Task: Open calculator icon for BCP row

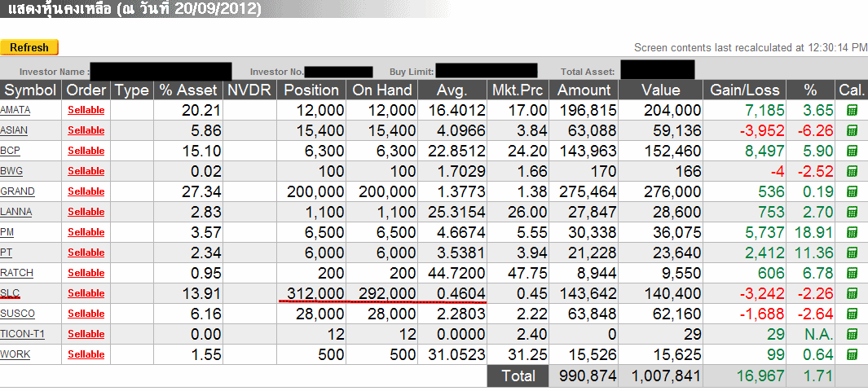Action: click(x=852, y=151)
